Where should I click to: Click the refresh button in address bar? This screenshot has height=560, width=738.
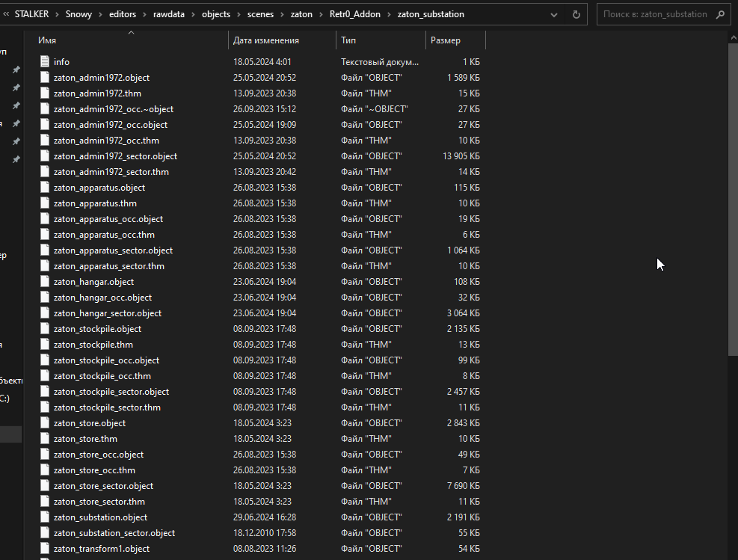[576, 14]
